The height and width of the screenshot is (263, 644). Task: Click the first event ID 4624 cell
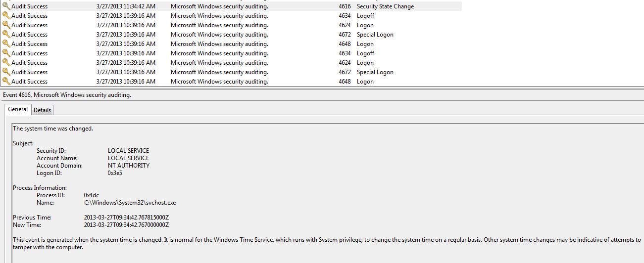point(345,25)
